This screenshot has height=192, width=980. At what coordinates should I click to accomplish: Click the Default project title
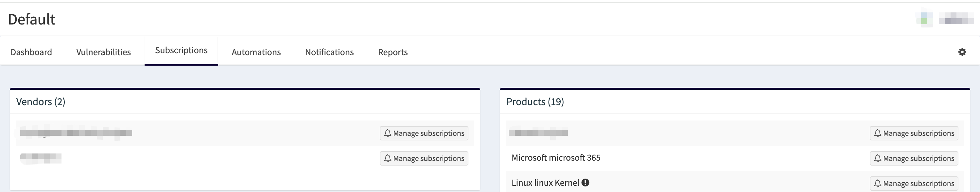pos(32,19)
